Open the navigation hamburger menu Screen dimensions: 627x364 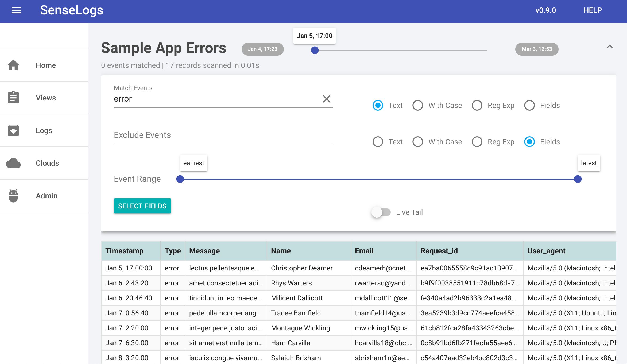(x=16, y=10)
